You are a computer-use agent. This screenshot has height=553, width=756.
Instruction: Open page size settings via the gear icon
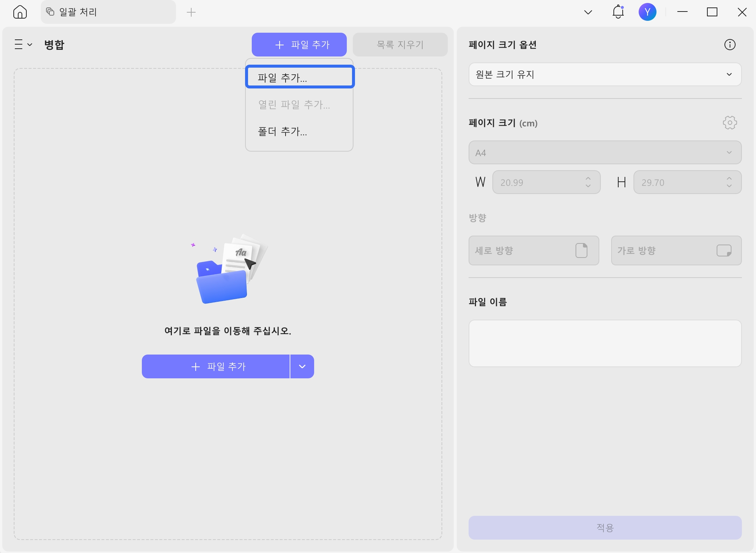[729, 123]
